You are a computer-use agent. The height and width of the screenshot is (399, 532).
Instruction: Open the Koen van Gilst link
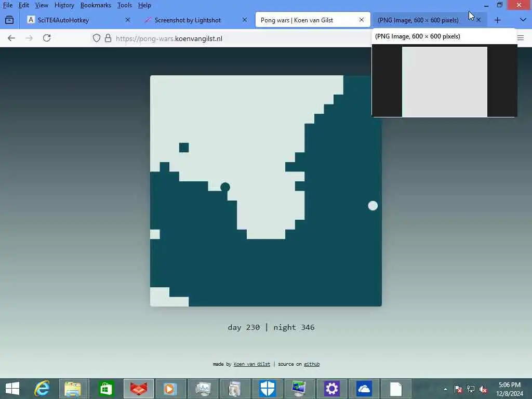(252, 364)
